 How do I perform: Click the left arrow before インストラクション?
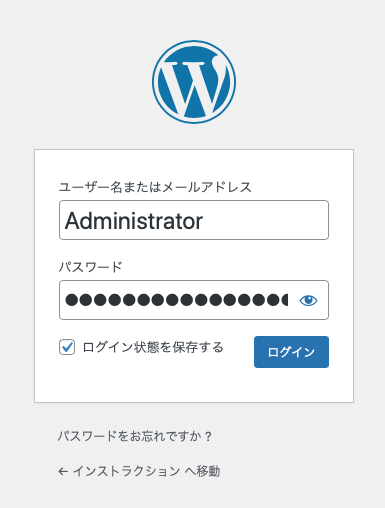coord(63,472)
